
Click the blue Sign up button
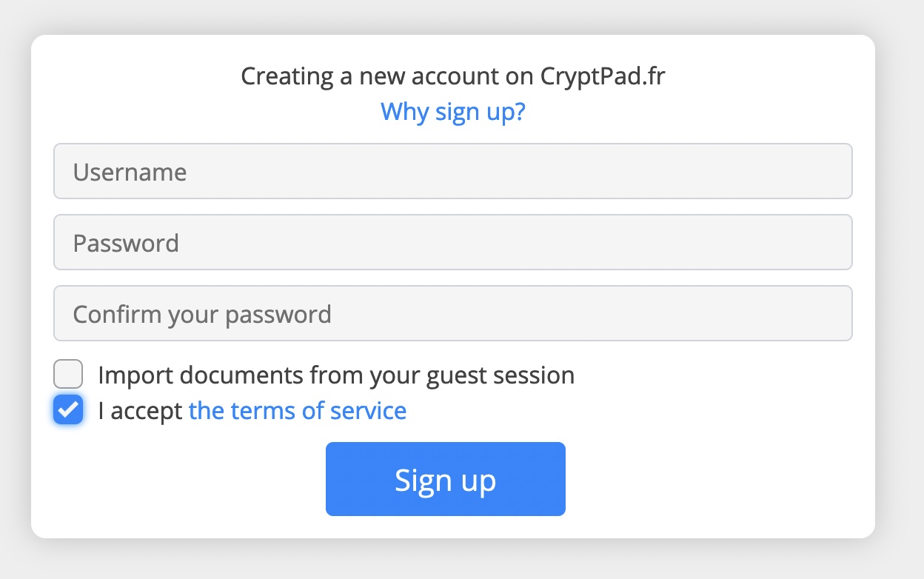(445, 478)
